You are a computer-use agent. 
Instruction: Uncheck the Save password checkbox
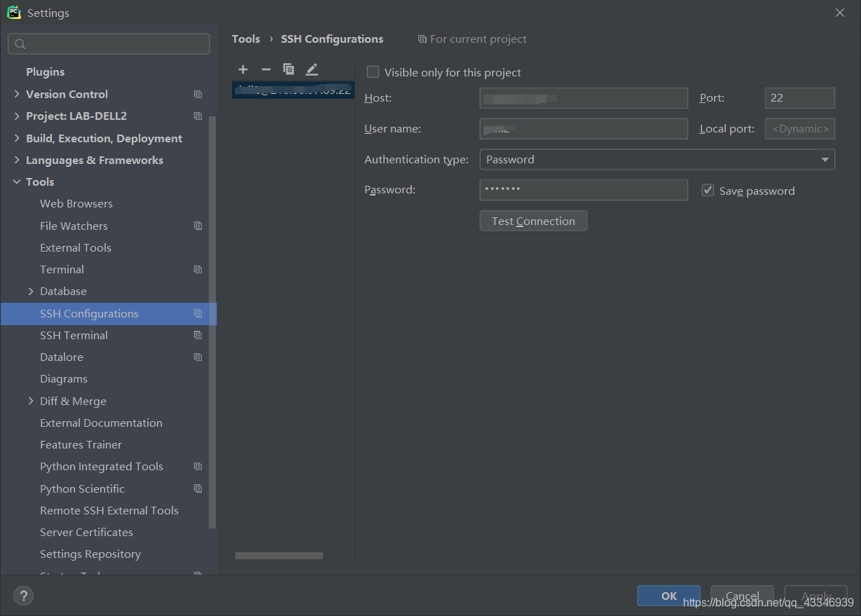[x=708, y=191]
